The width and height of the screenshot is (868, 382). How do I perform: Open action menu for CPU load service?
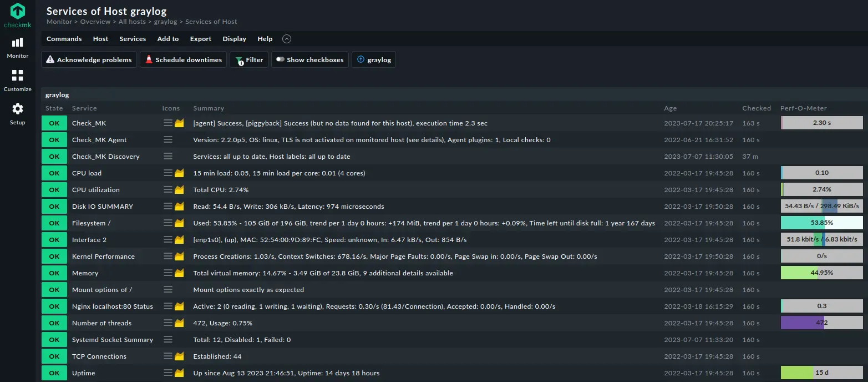[x=168, y=173]
